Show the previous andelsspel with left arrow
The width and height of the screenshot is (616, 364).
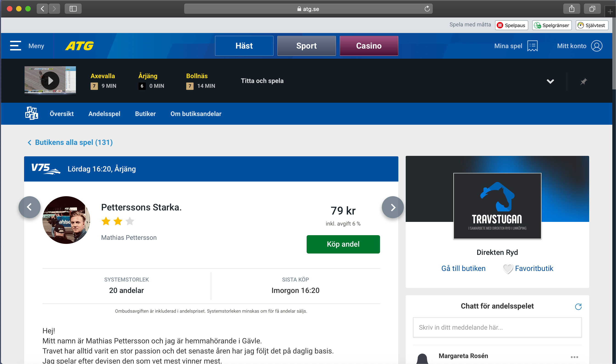[x=29, y=207]
